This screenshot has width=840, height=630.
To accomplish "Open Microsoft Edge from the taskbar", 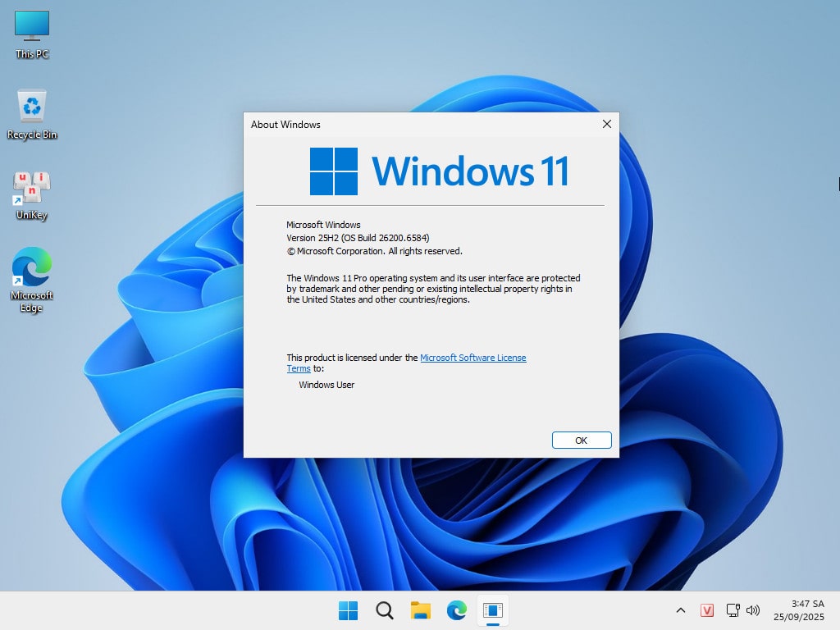I will [x=457, y=610].
